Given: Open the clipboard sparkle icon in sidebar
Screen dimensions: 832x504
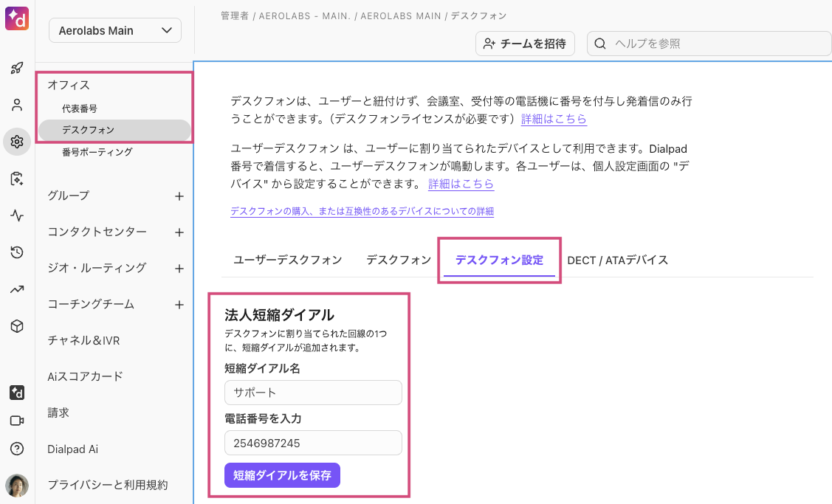Looking at the screenshot, I should pyautogui.click(x=17, y=179).
